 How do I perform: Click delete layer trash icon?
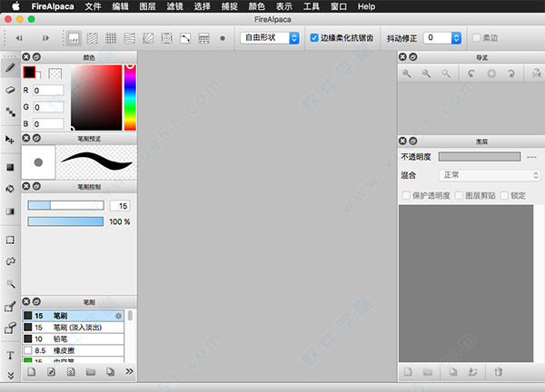click(498, 372)
